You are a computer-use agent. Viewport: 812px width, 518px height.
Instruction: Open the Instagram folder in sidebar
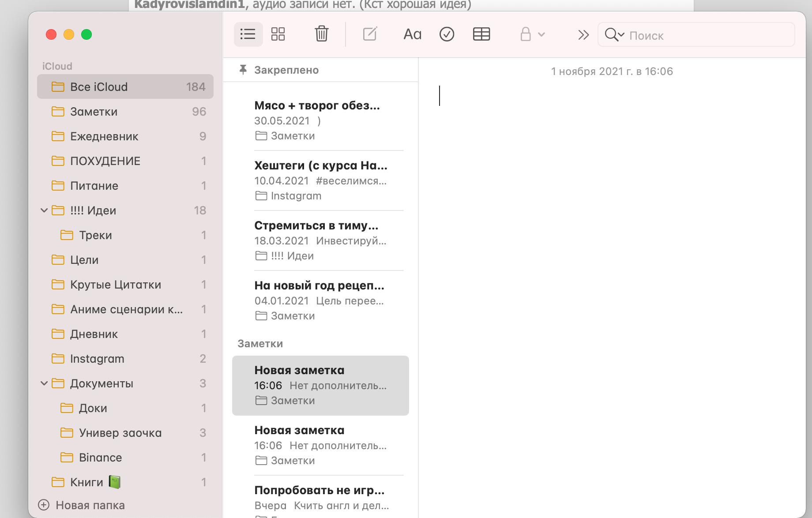point(97,359)
